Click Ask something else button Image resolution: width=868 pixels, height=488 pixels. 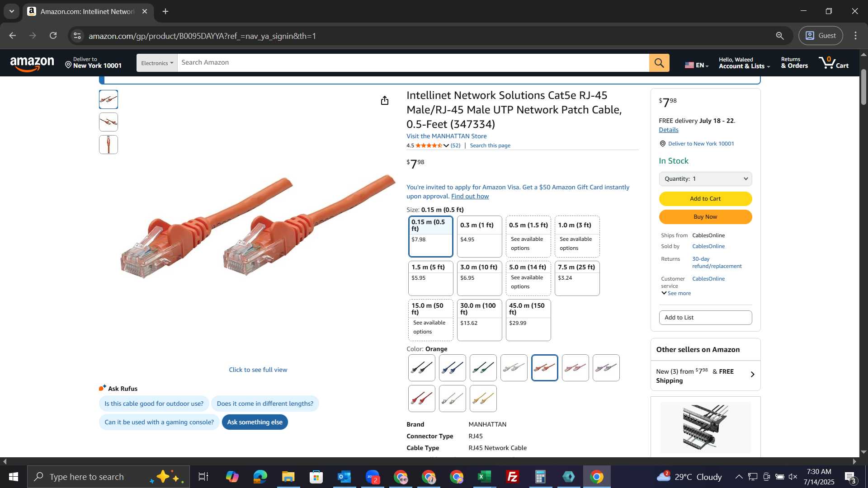click(x=255, y=422)
